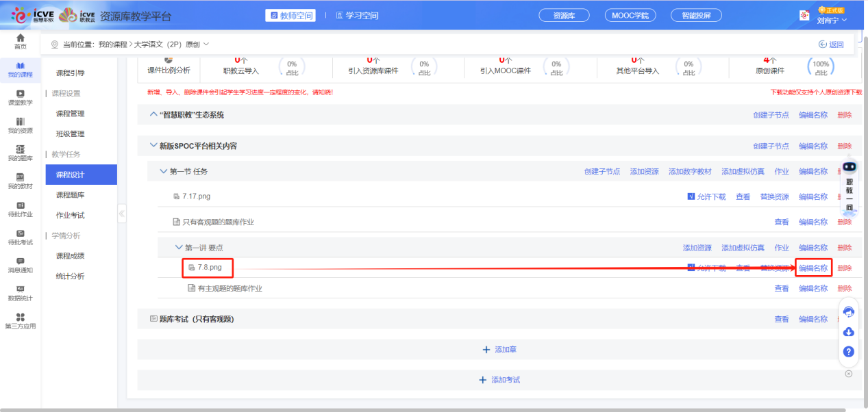868x412 pixels.
Task: Click the floating download icon
Action: tap(848, 332)
